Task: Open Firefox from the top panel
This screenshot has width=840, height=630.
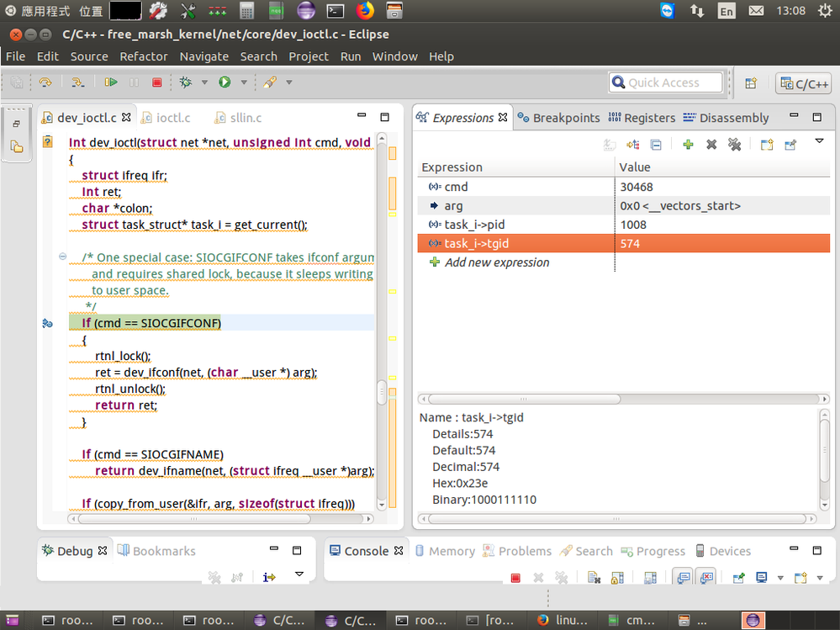Action: 365,11
